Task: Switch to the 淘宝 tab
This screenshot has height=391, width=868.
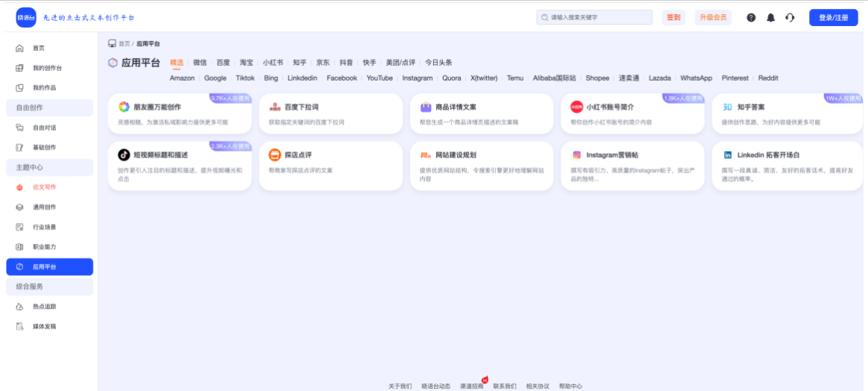Action: click(x=246, y=63)
